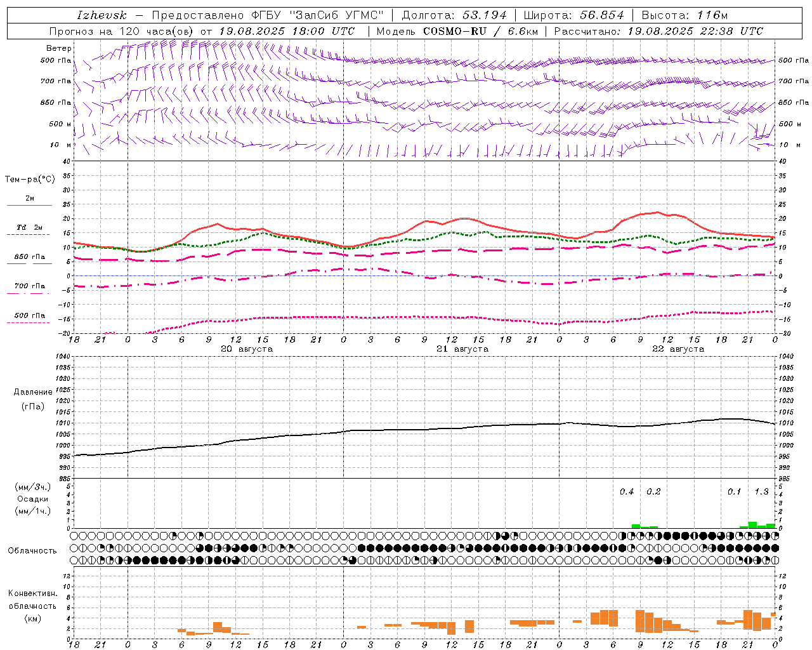
Task: Click the "0.1" precipitation amount value
Action: 734,492
